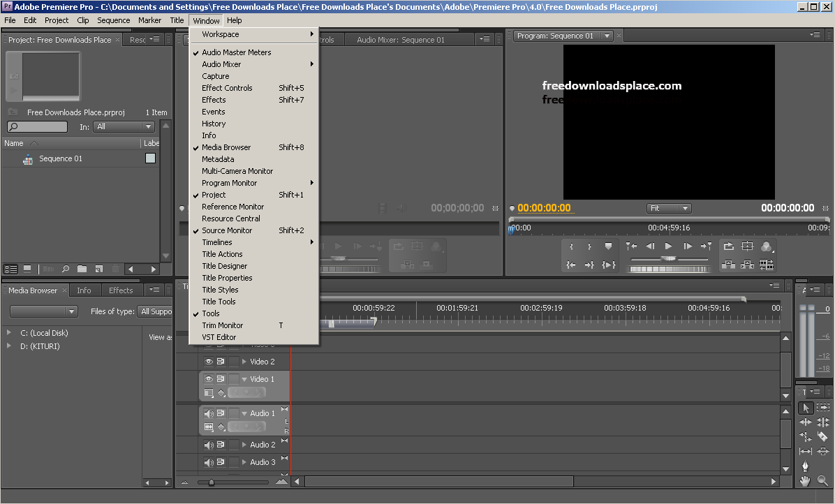Screen dimensions: 835x504
Task: Set unnumbered marker in Program monitor
Action: tap(608, 246)
